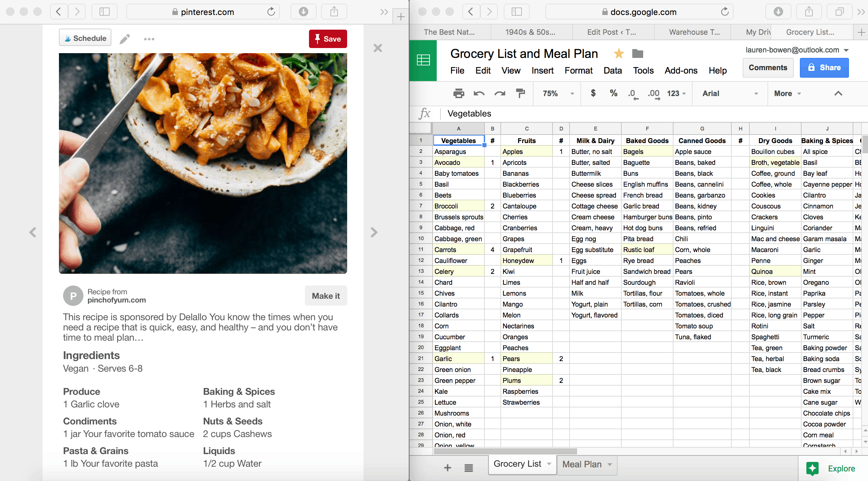
Task: Increase decimal places icon
Action: pos(654,94)
